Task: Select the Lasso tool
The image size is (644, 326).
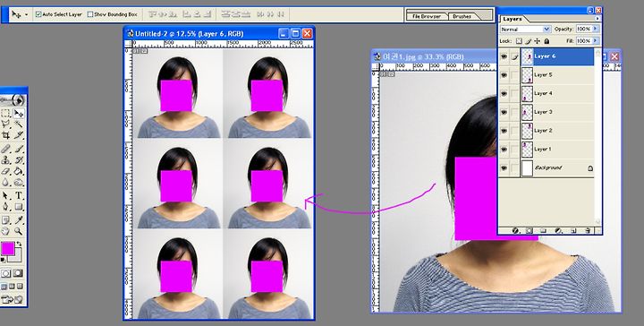Action: click(5, 124)
